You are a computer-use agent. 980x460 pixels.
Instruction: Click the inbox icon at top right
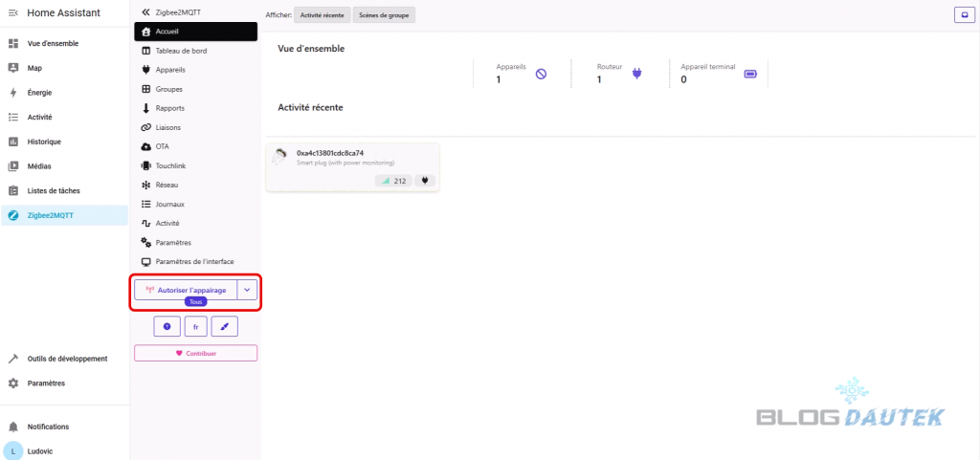point(960,15)
